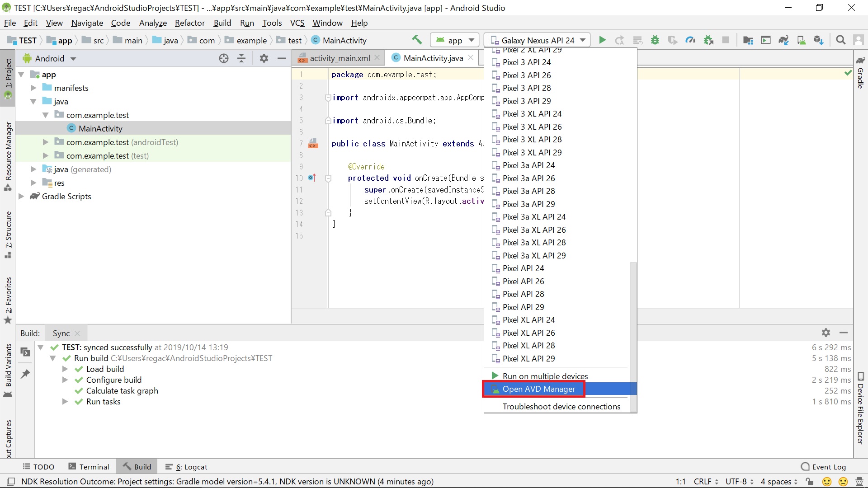Click the sad smiley feedback icon
868x488 pixels.
coord(843,482)
